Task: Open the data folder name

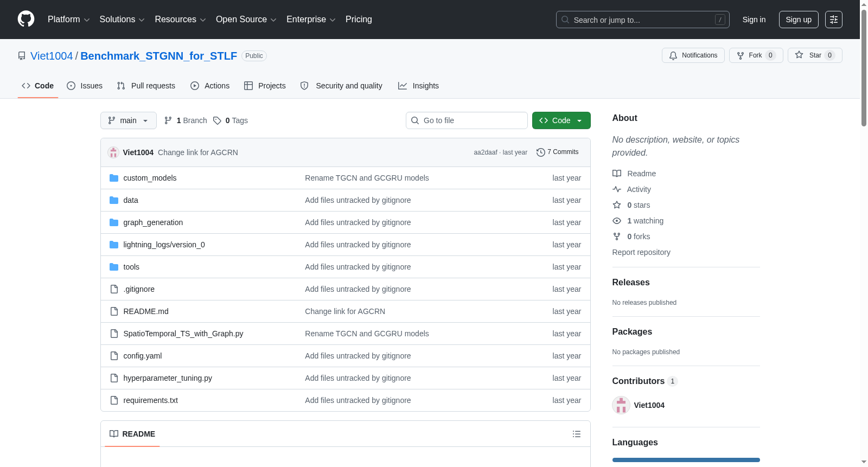Action: (131, 200)
